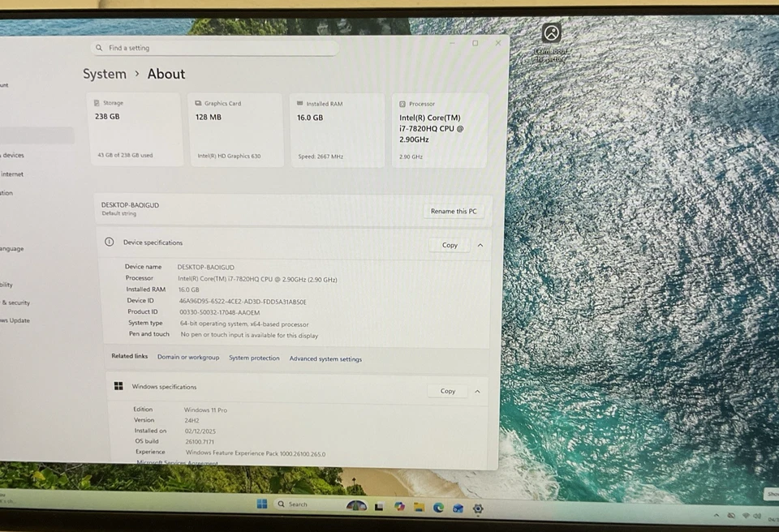
Task: Open System protection link
Action: tap(254, 358)
